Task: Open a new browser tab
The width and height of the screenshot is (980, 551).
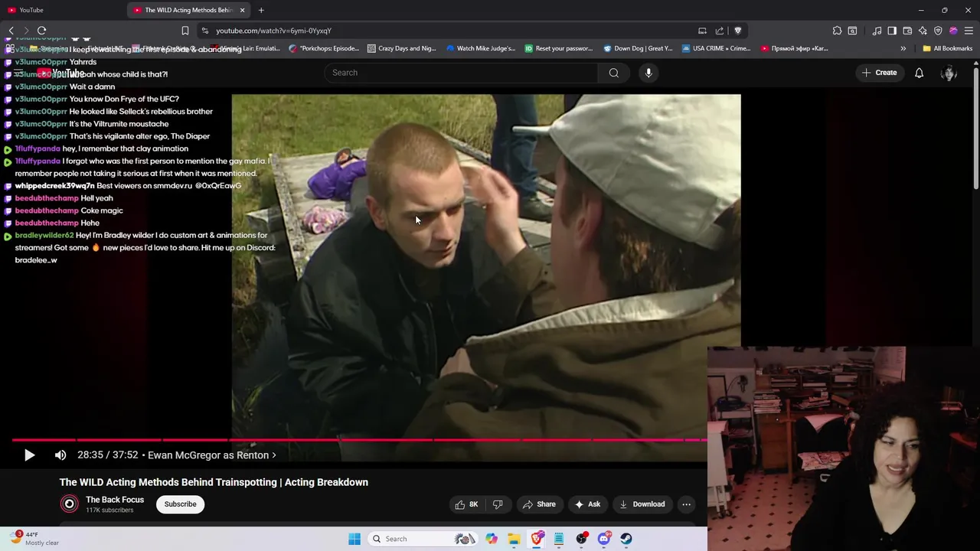Action: click(x=261, y=10)
